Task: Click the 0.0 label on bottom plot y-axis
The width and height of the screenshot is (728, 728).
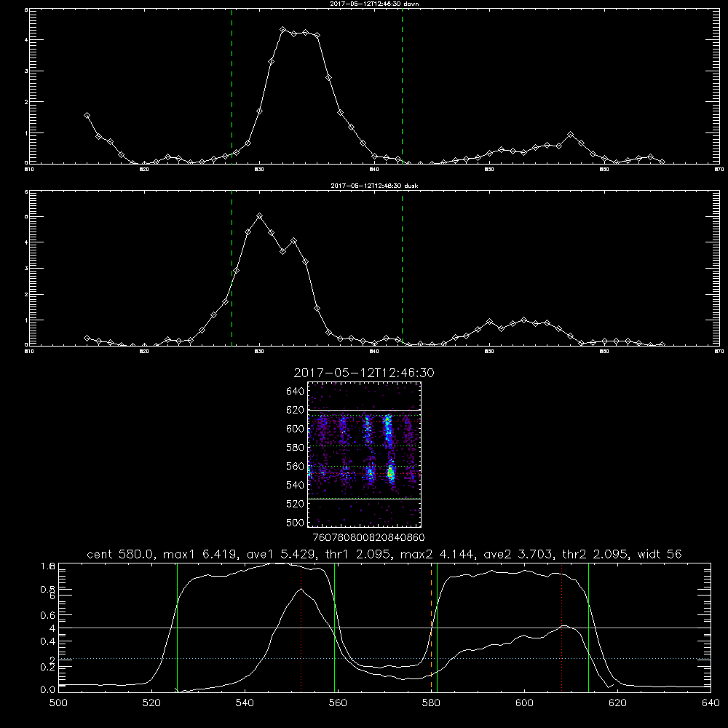Action: (47, 690)
